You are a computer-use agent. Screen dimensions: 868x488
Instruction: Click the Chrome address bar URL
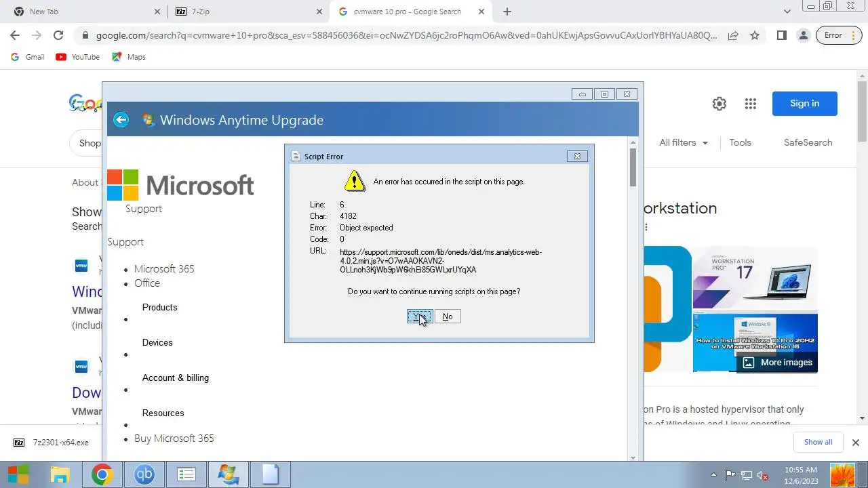click(406, 35)
